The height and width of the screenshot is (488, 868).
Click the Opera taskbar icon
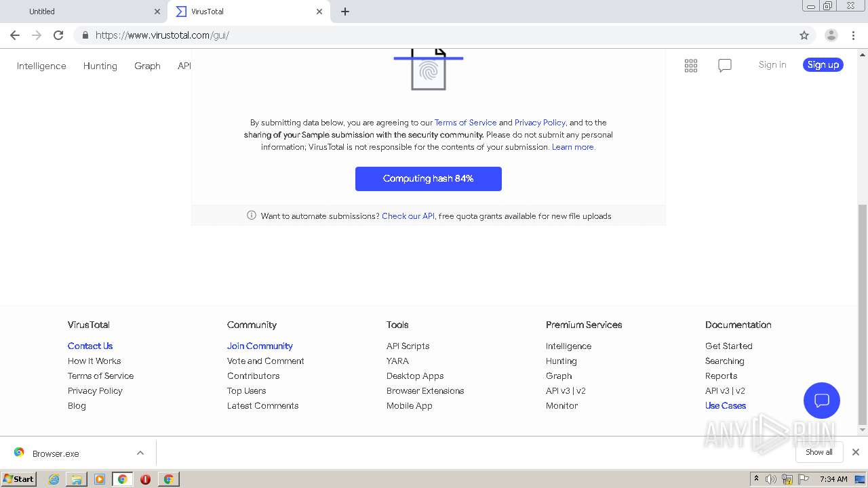point(145,479)
